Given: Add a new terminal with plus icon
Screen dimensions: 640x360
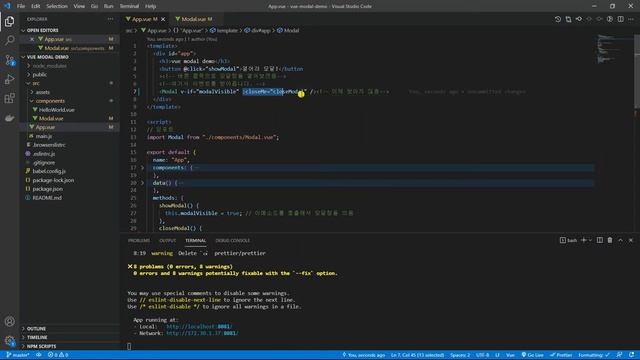Looking at the screenshot, I should pyautogui.click(x=583, y=240).
